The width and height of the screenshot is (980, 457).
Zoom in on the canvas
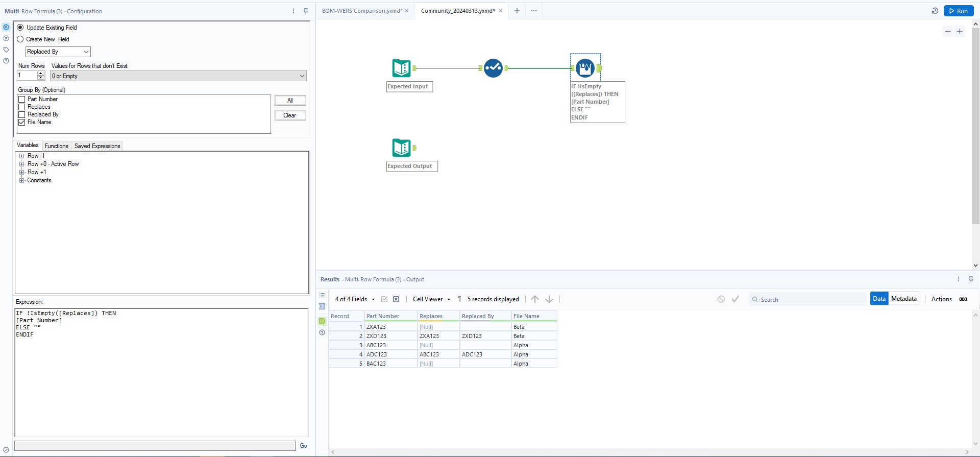click(960, 32)
